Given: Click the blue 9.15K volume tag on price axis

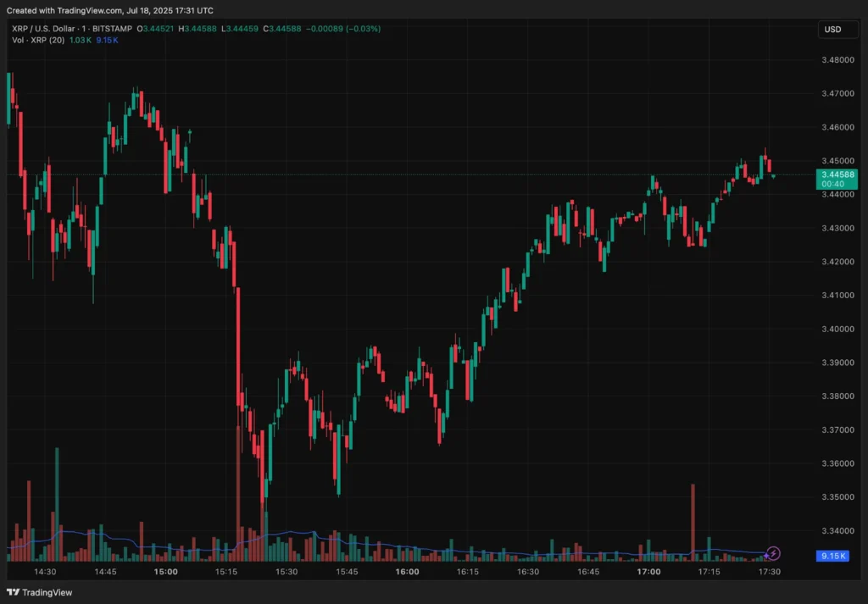Looking at the screenshot, I should click(x=832, y=556).
